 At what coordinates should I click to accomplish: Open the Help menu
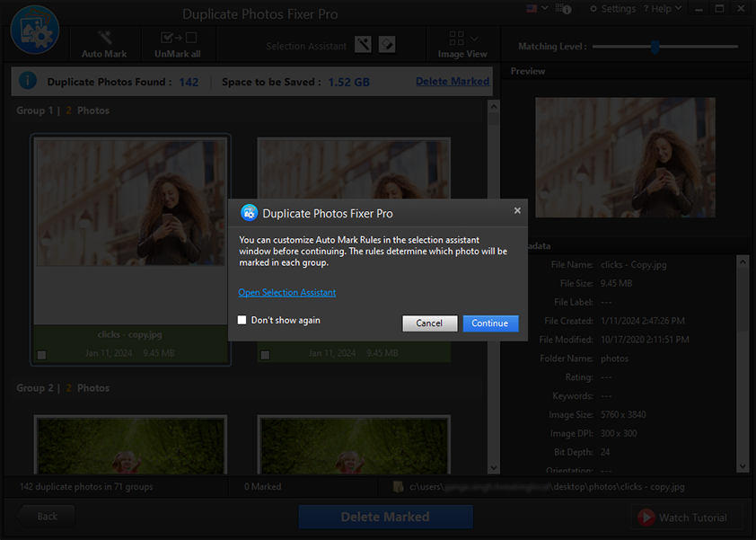663,9
